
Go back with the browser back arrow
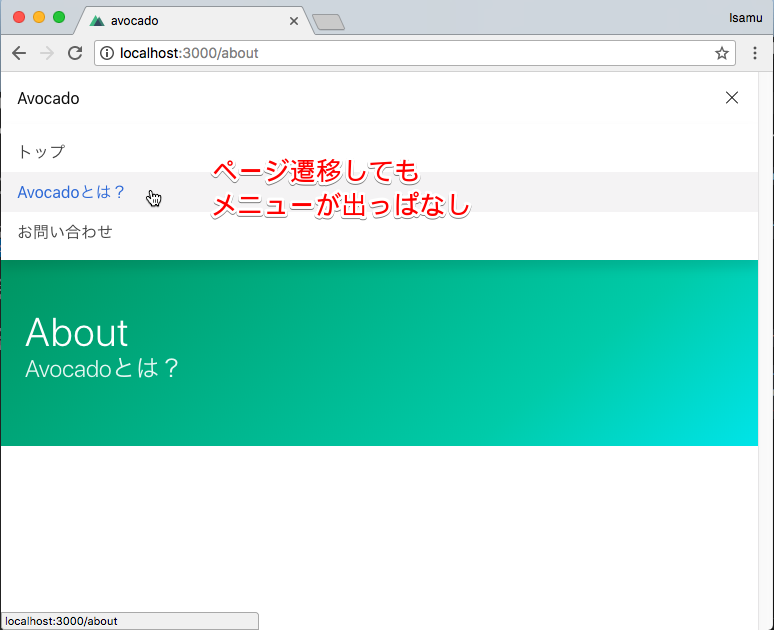coord(19,53)
